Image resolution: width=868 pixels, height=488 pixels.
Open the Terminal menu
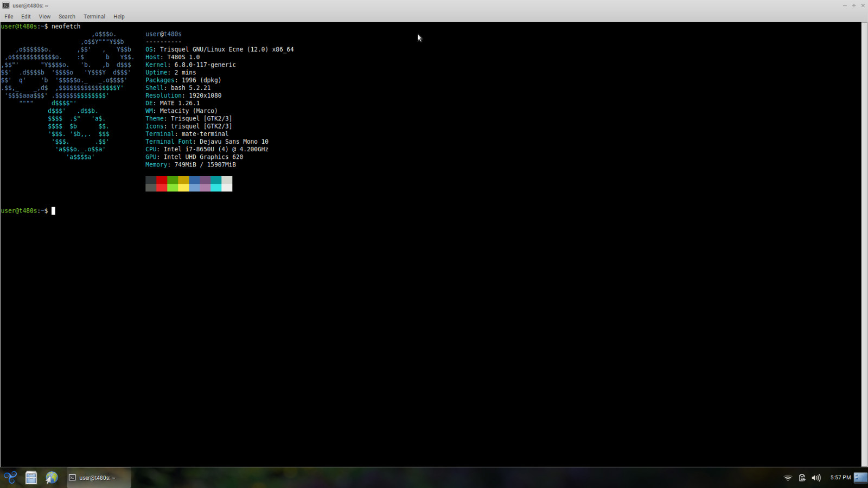coord(94,16)
